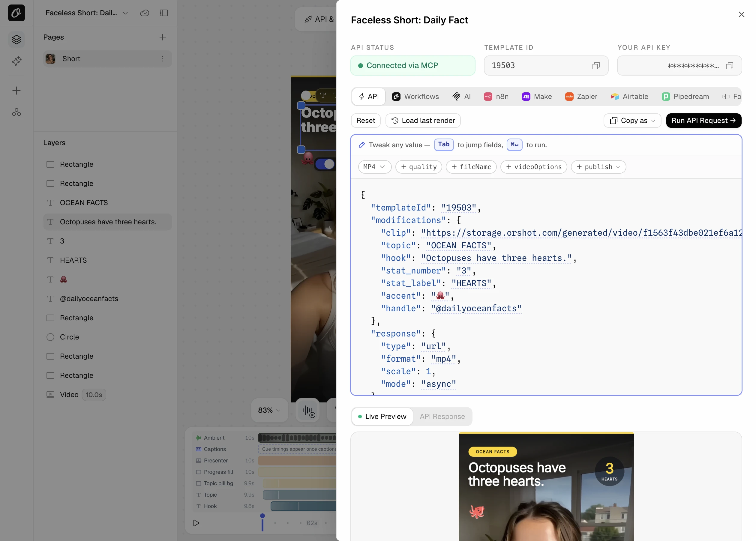
Task: Open the layers stack sidebar icon
Action: point(16,40)
